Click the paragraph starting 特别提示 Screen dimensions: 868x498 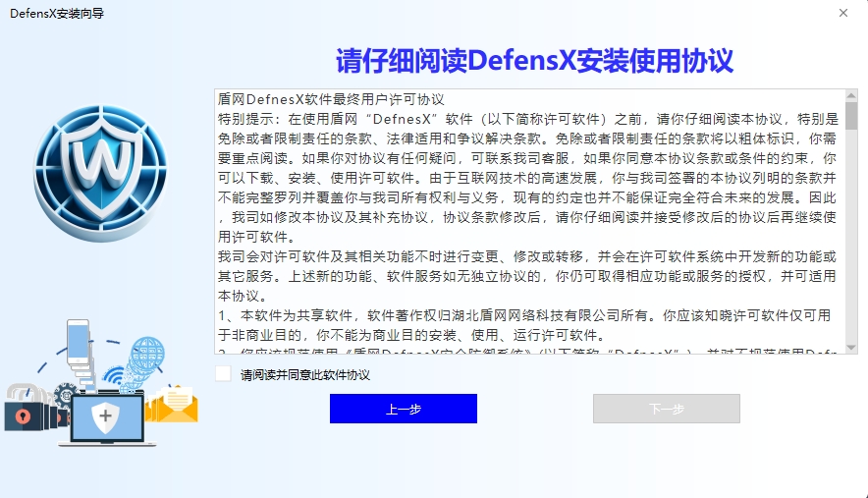pyautogui.click(x=527, y=178)
